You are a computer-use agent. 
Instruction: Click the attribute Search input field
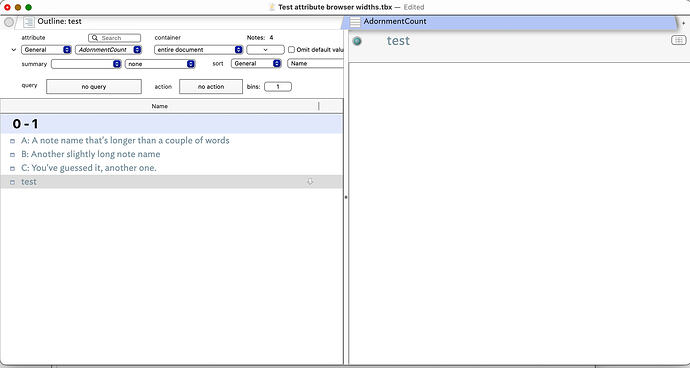pos(114,38)
